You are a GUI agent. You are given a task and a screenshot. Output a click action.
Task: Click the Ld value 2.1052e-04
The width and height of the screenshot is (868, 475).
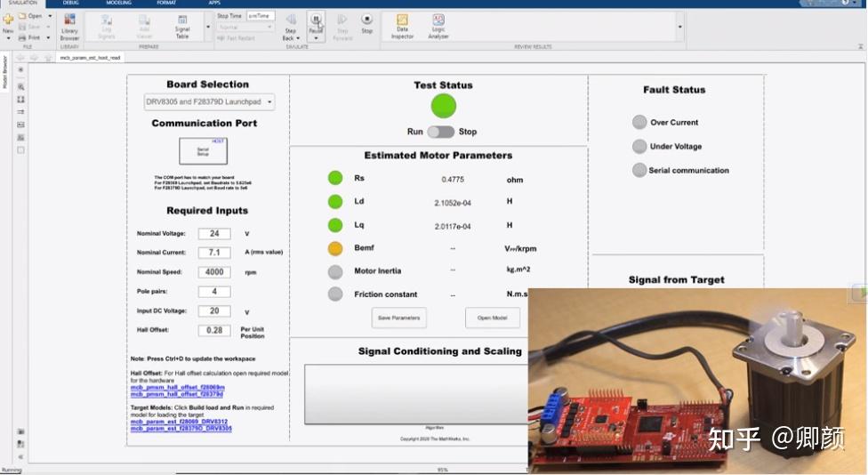[453, 203]
